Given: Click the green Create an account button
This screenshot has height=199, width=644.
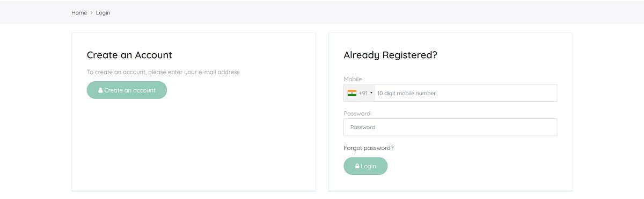Looking at the screenshot, I should [127, 90].
